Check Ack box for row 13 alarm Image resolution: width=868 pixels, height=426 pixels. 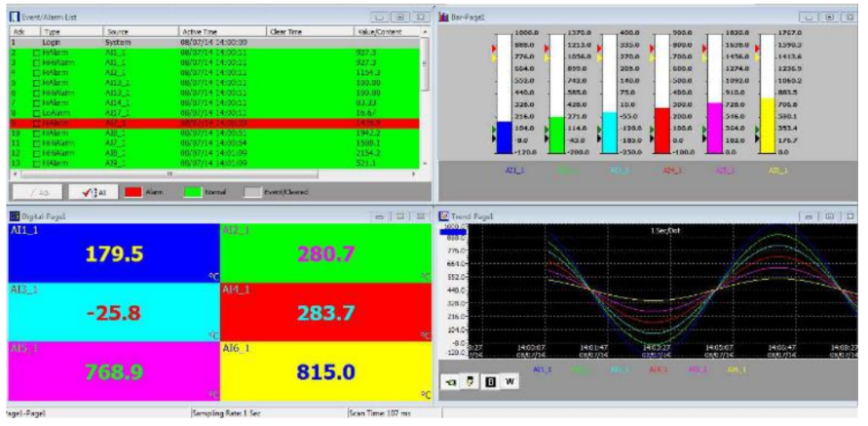[37, 164]
